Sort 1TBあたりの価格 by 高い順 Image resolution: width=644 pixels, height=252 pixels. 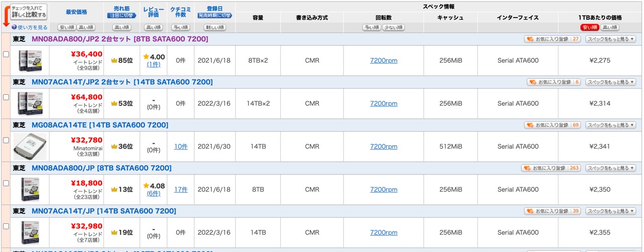(x=610, y=27)
